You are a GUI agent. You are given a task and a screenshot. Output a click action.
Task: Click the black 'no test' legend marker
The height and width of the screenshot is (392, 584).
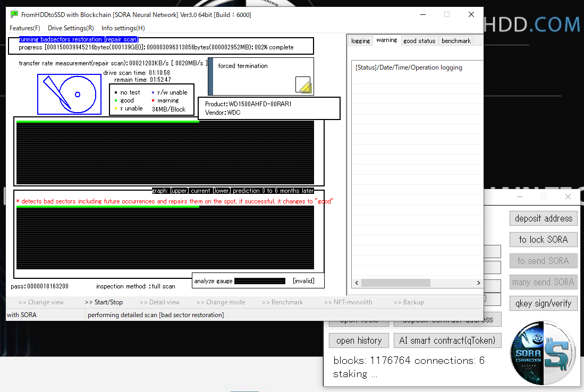pyautogui.click(x=116, y=92)
